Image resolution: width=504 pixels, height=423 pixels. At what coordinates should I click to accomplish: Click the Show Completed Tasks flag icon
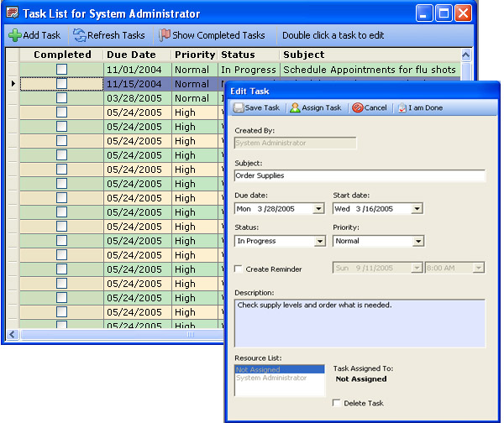click(165, 35)
